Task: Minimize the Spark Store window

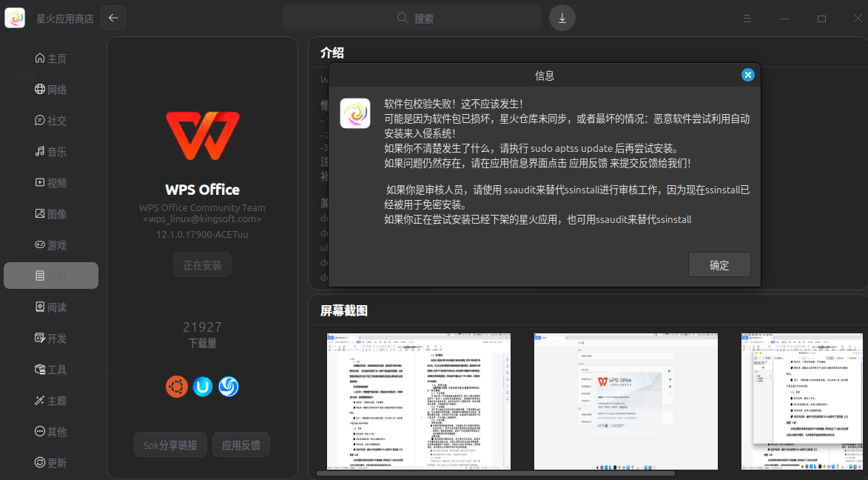Action: click(x=784, y=19)
